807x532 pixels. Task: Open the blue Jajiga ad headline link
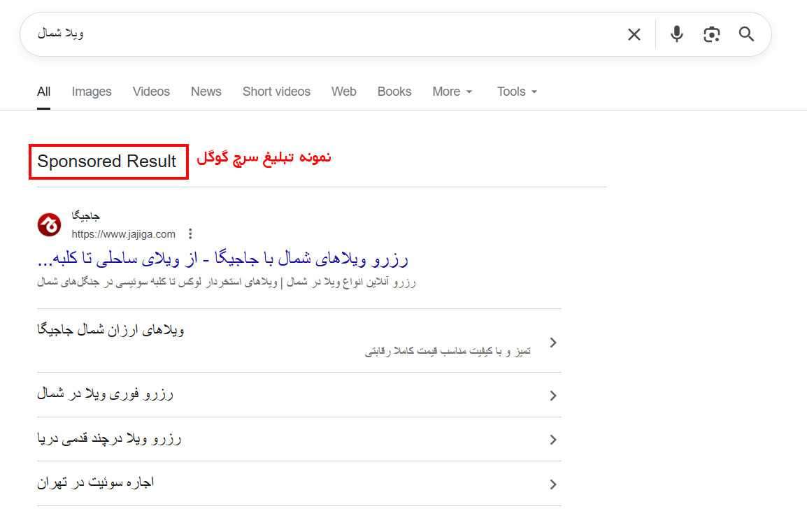pyautogui.click(x=223, y=259)
